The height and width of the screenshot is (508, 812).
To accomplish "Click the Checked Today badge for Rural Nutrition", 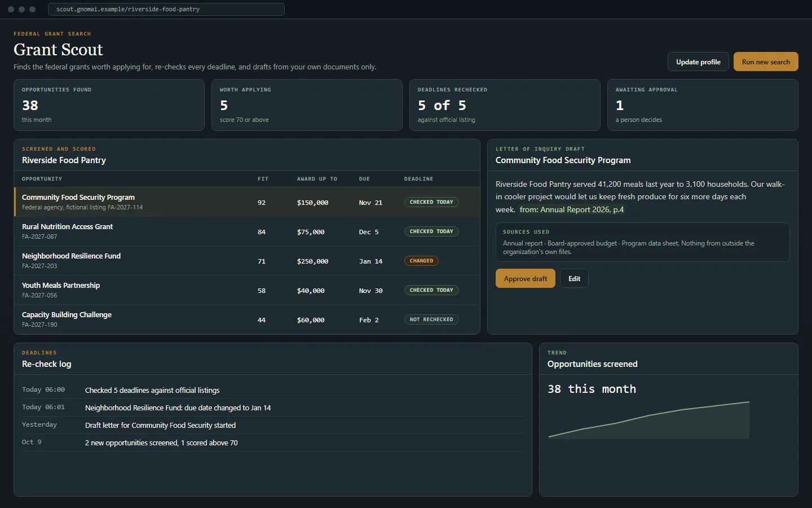I will click(431, 231).
